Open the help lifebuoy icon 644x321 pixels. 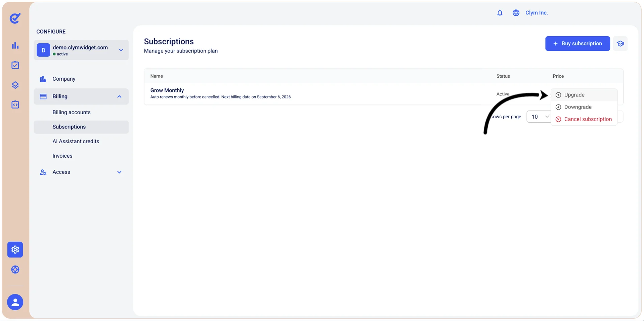tap(15, 270)
